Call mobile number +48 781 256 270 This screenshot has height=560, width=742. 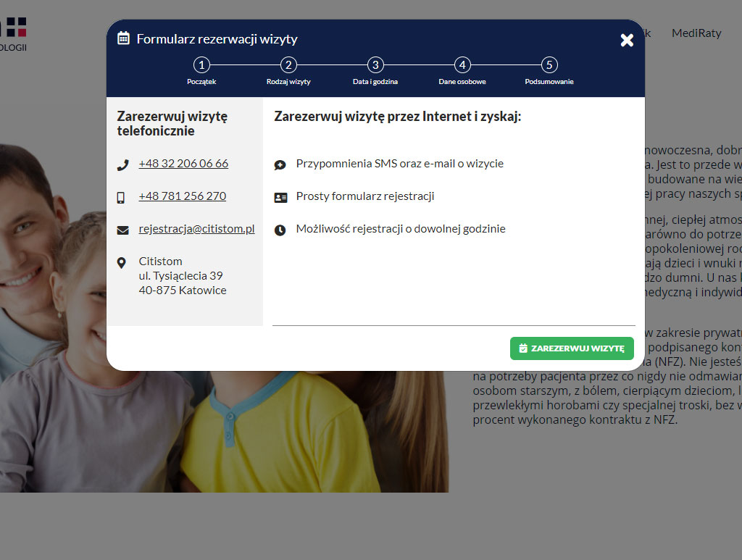[183, 196]
